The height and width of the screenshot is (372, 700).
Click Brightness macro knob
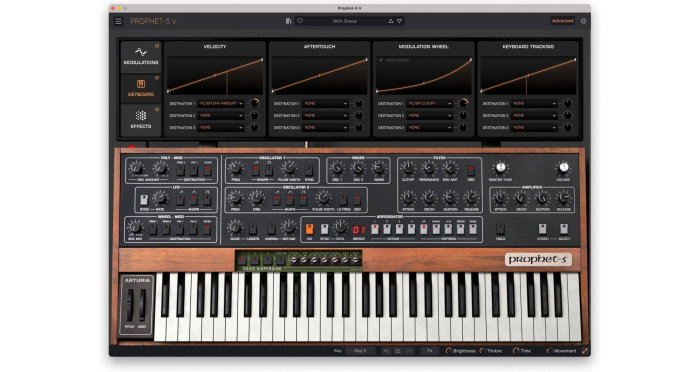(449, 351)
